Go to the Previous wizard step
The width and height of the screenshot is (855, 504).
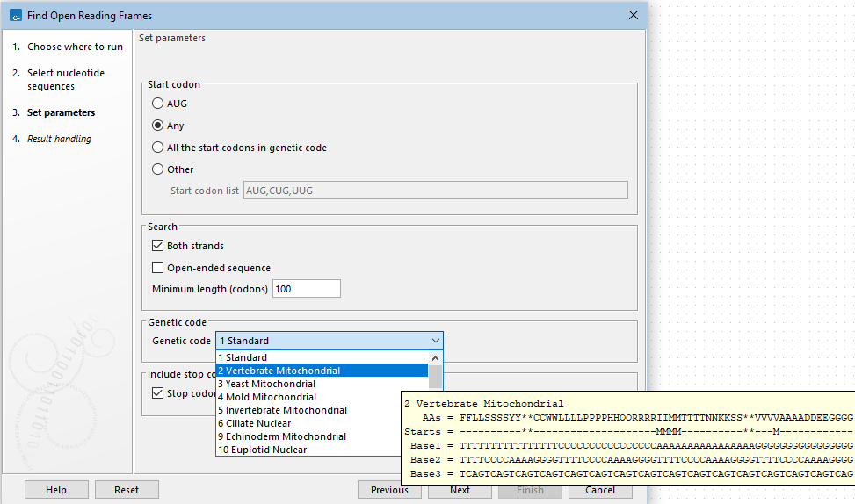click(x=389, y=490)
